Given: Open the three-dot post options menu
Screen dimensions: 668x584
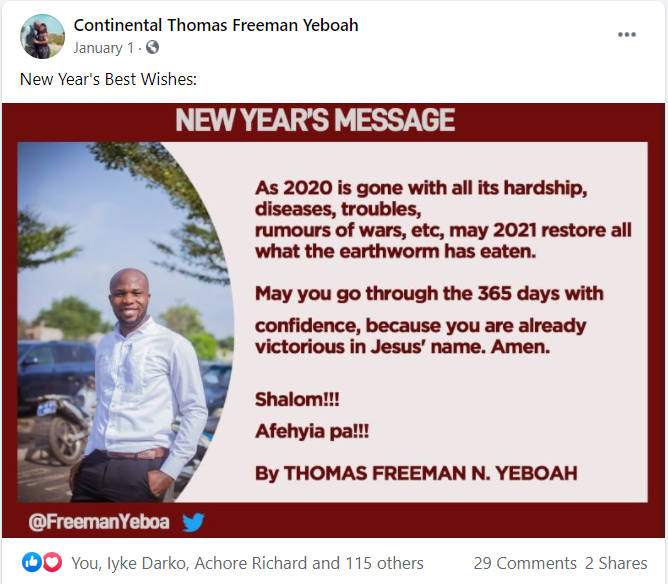Looking at the screenshot, I should point(627,34).
